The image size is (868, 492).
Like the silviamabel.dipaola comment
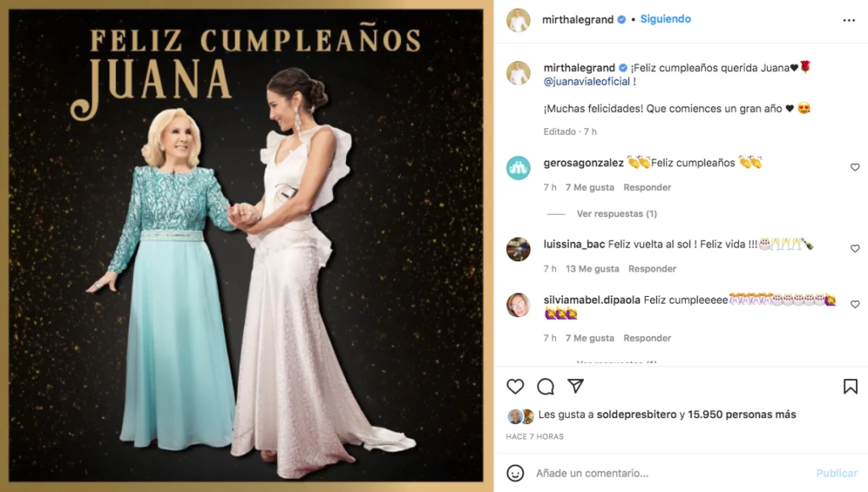click(x=854, y=305)
